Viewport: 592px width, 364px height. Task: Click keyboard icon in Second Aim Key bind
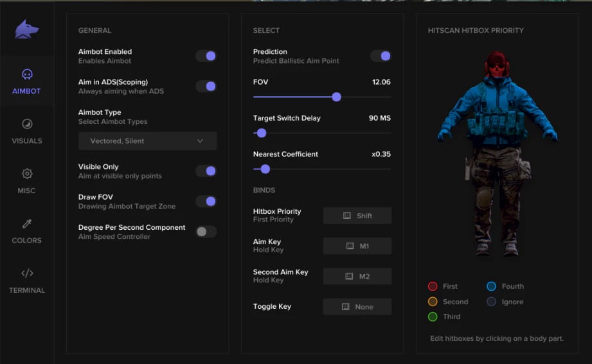(x=349, y=277)
